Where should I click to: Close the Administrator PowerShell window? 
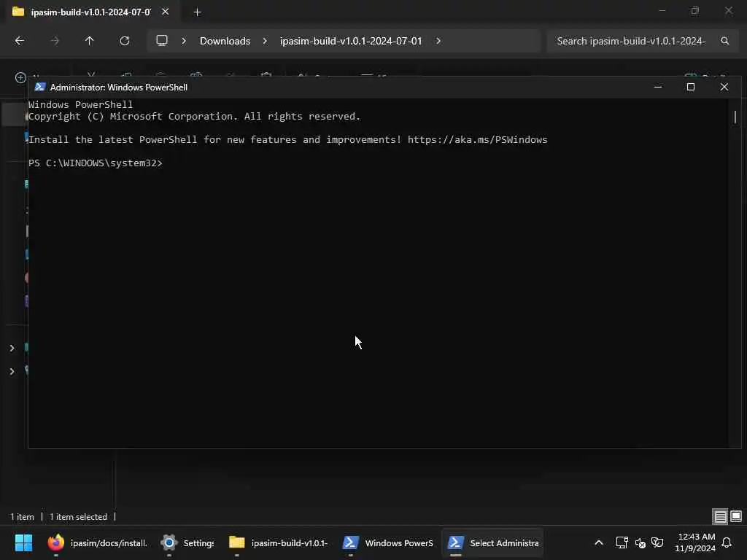(724, 87)
